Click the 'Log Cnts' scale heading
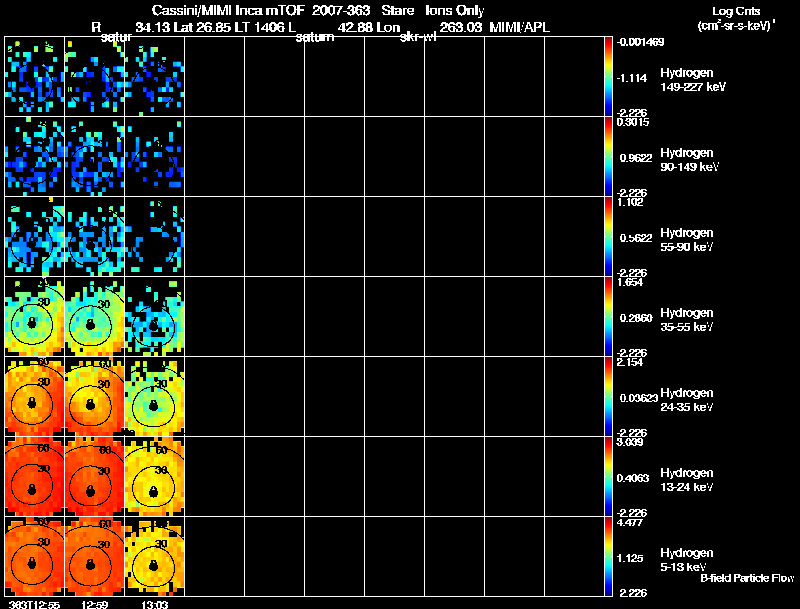This screenshot has height=609, width=800. coord(736,11)
